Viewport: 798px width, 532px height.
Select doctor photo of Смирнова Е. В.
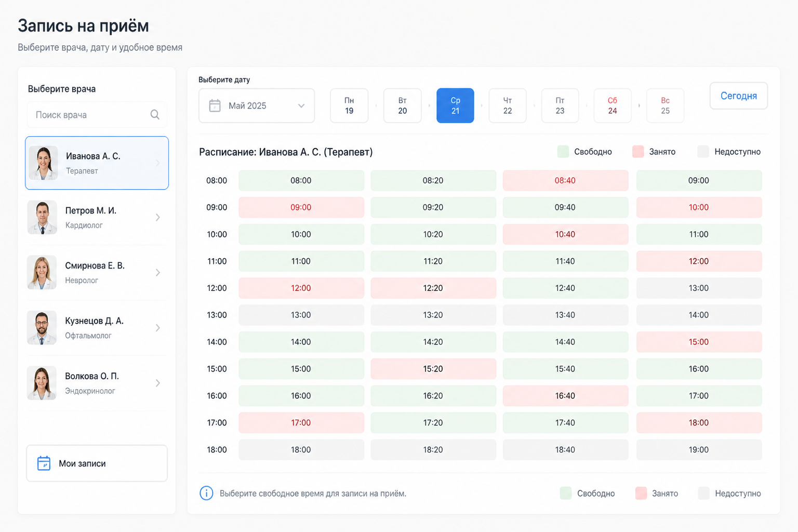(42, 272)
